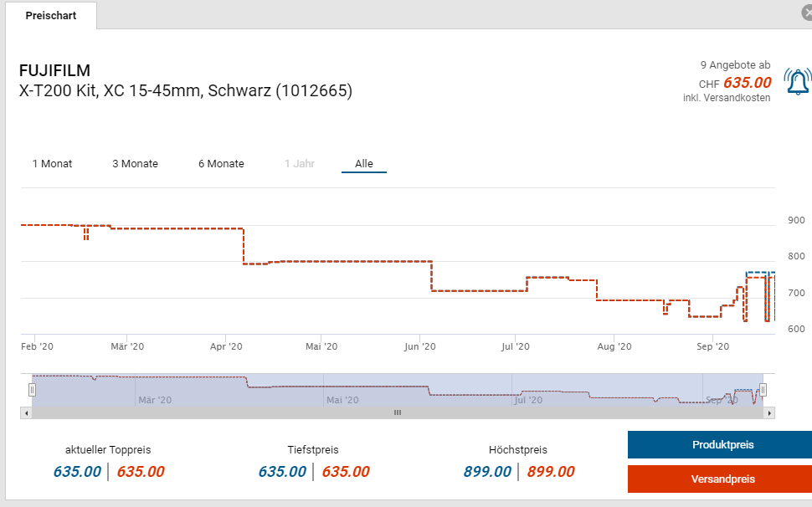Click the price drop near April '20
The height and width of the screenshot is (507, 812).
point(243,247)
